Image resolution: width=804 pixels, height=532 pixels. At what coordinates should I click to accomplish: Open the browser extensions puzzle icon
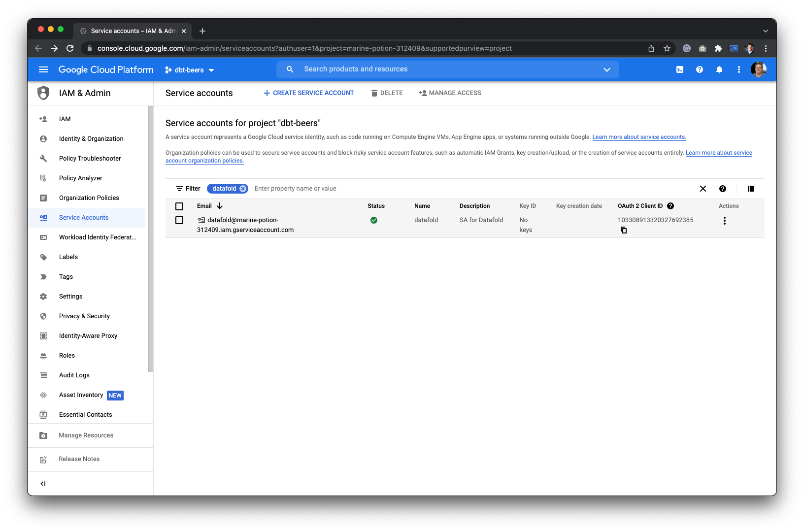click(718, 48)
